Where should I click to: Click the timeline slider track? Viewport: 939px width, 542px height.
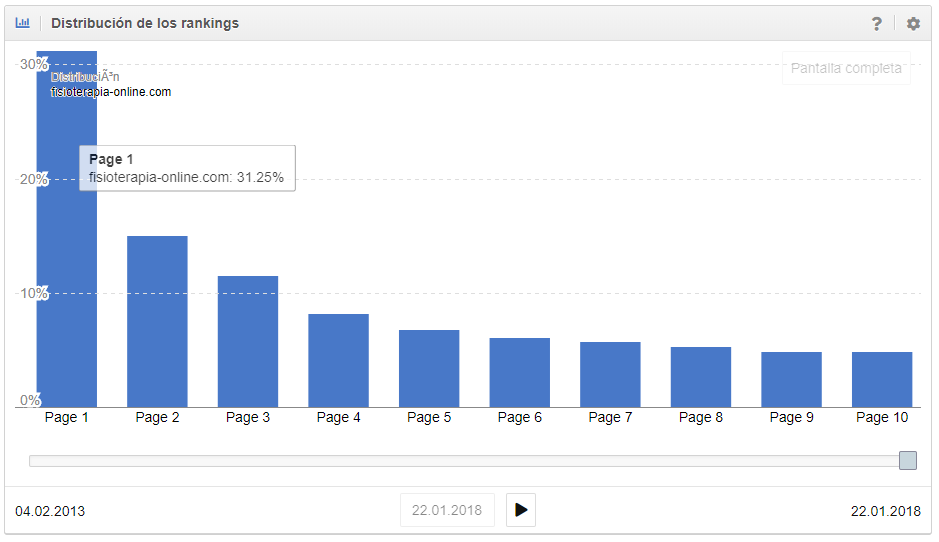coord(460,461)
